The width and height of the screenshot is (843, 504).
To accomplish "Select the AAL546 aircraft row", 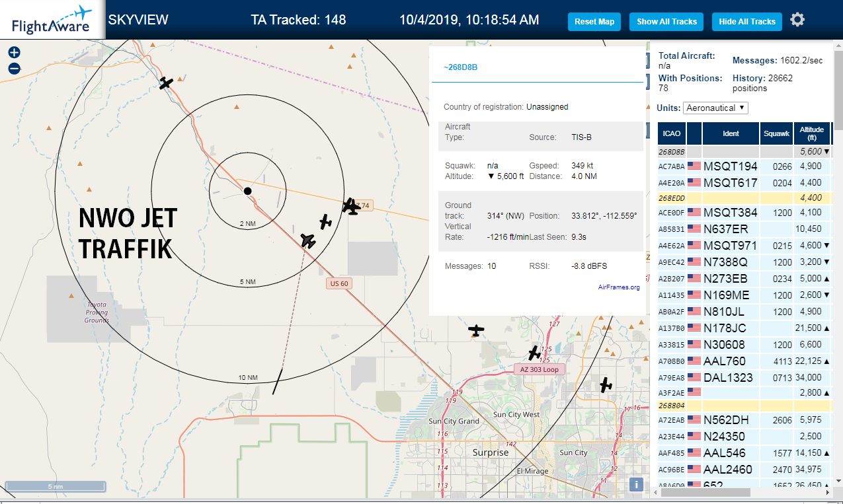I will [x=744, y=452].
